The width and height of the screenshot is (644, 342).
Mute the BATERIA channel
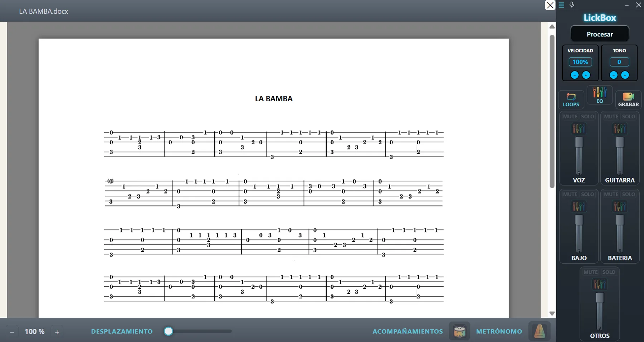coord(611,194)
